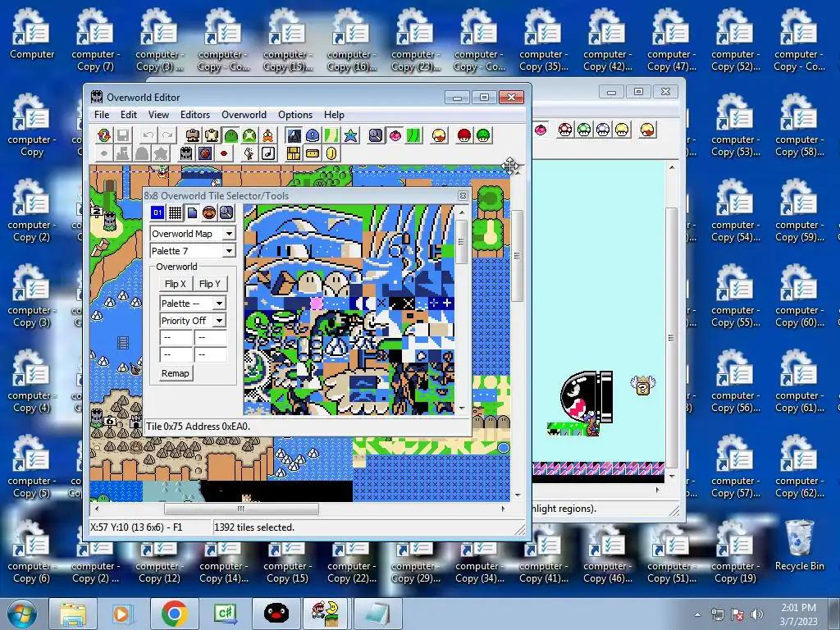Screen dimensions: 840x630
Task: Click the Mario editor taskbar icon
Action: 326,614
